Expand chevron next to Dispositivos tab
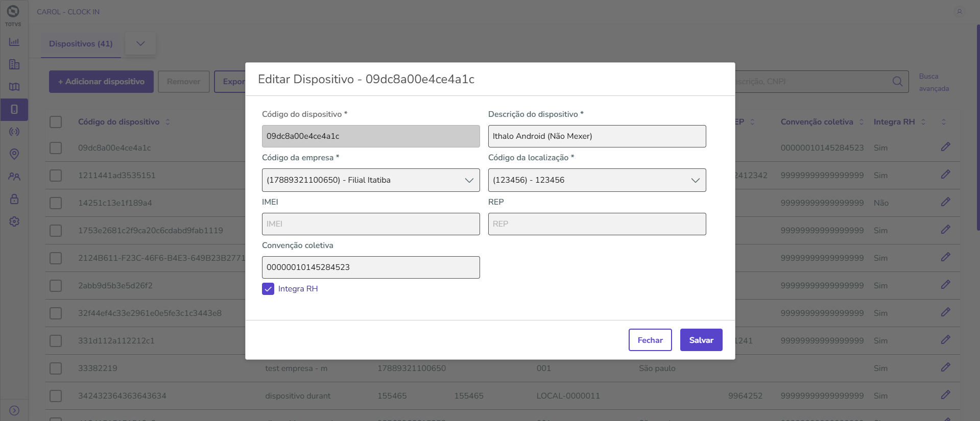Screen dimensions: 980x421 [140, 44]
